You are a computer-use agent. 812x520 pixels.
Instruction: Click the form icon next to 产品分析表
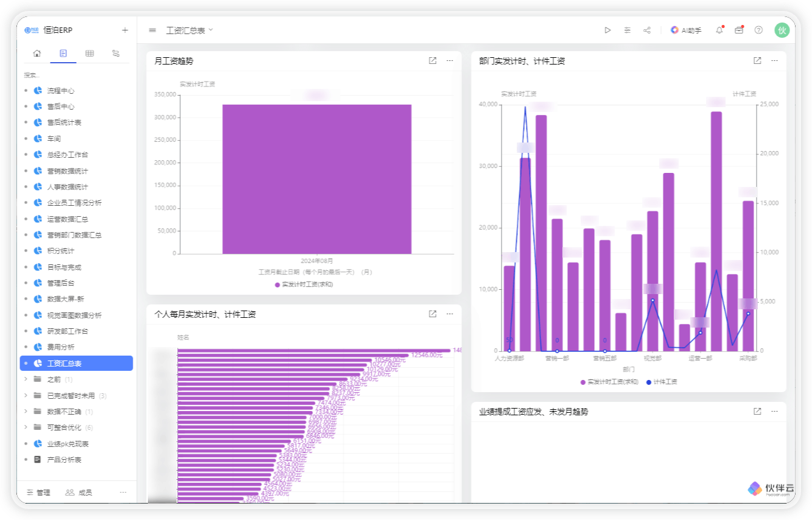click(x=38, y=460)
